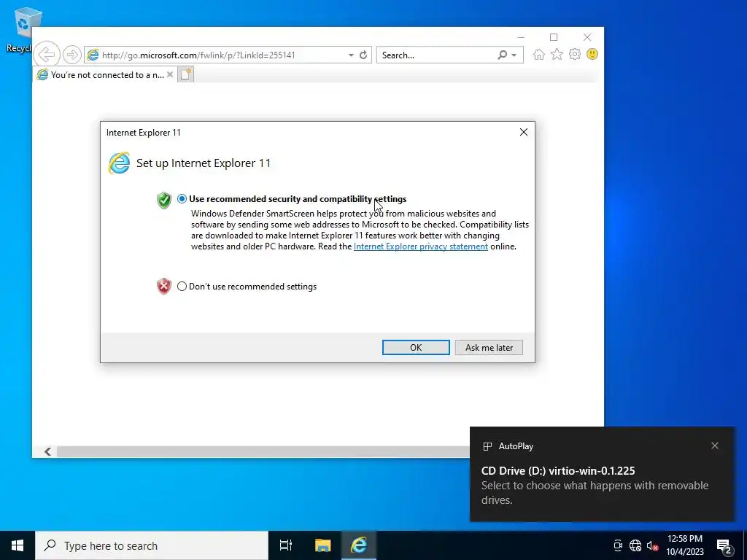The height and width of the screenshot is (560, 747).
Task: Close the Internet Explorer 11 dialog
Action: tap(524, 132)
